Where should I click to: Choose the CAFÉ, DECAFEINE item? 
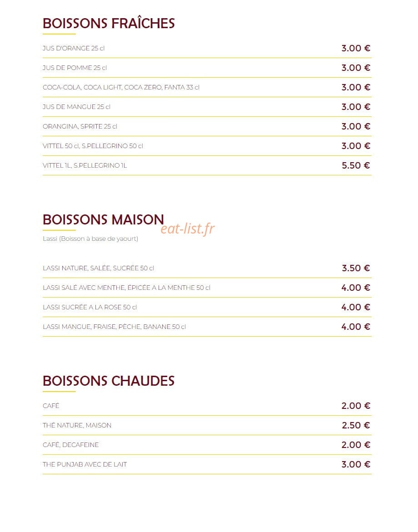point(71,445)
